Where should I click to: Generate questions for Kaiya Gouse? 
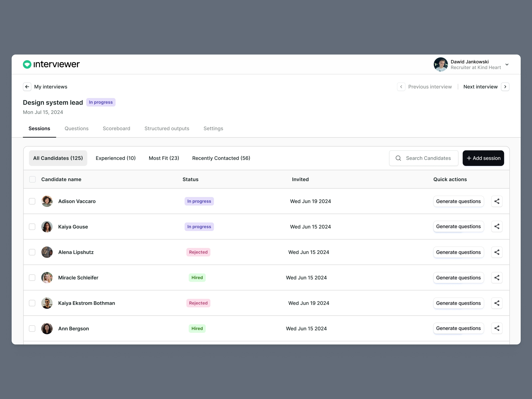pyautogui.click(x=458, y=227)
